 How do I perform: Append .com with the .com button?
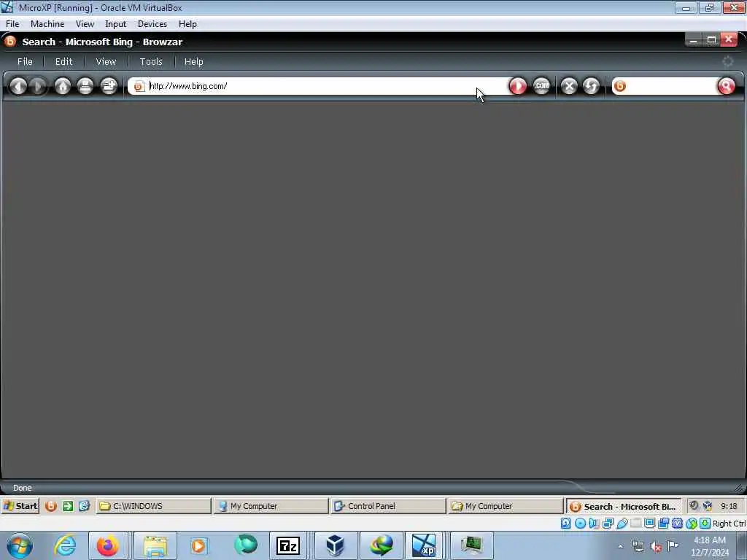point(541,86)
